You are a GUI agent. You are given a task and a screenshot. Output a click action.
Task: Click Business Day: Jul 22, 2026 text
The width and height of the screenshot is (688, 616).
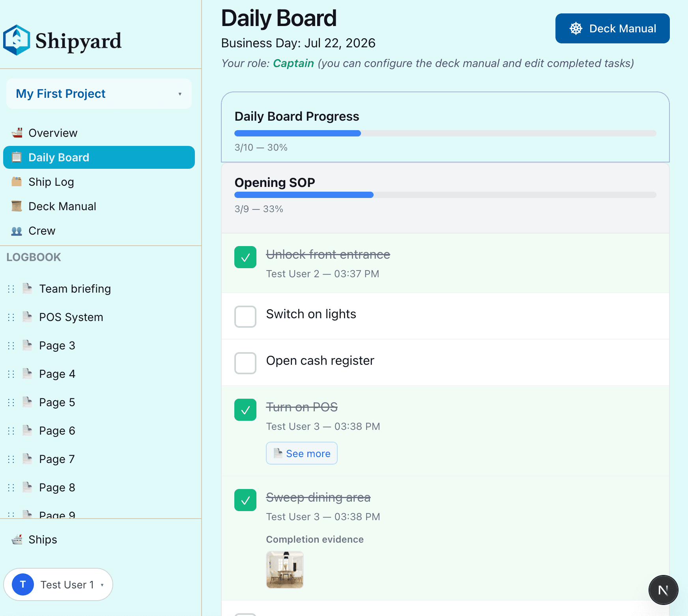click(298, 43)
